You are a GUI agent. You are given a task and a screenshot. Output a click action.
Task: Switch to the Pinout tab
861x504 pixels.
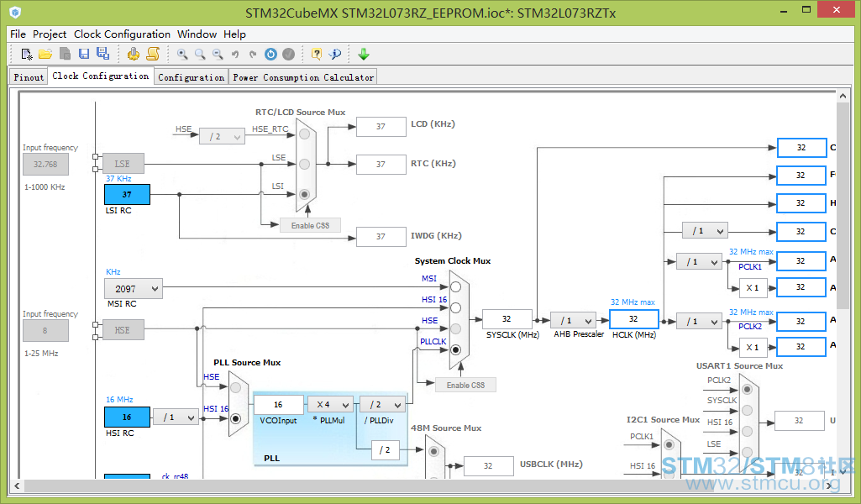click(x=29, y=77)
